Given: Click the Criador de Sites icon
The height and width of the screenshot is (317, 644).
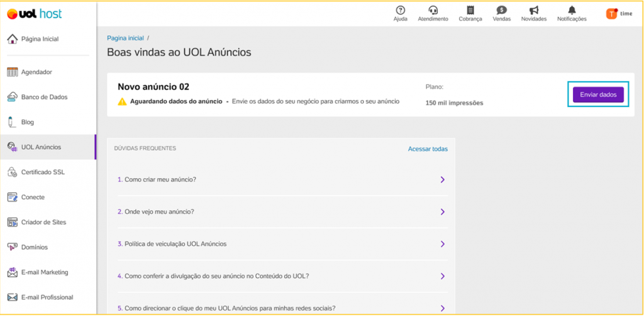Looking at the screenshot, I should click(x=13, y=222).
